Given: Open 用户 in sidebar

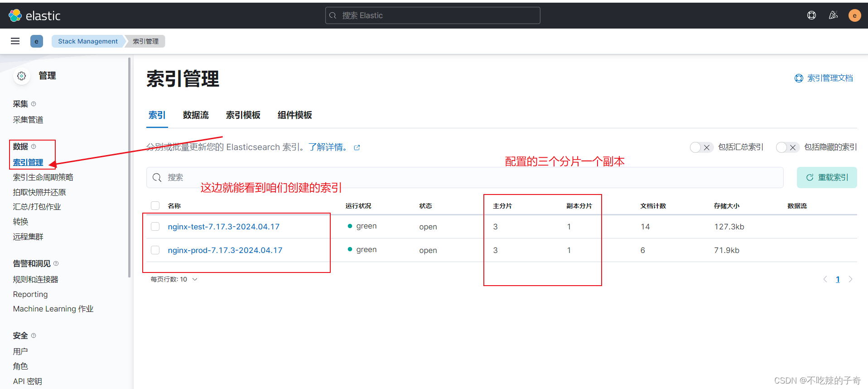Looking at the screenshot, I should pos(20,351).
